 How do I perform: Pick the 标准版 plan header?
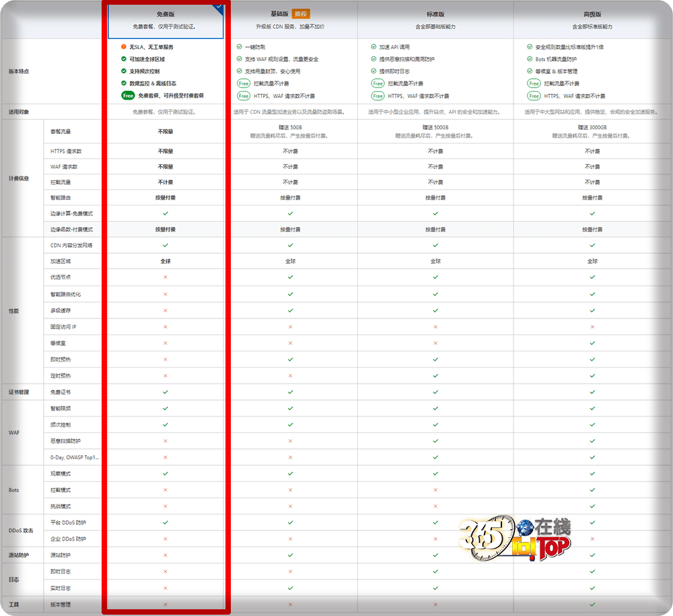435,21
